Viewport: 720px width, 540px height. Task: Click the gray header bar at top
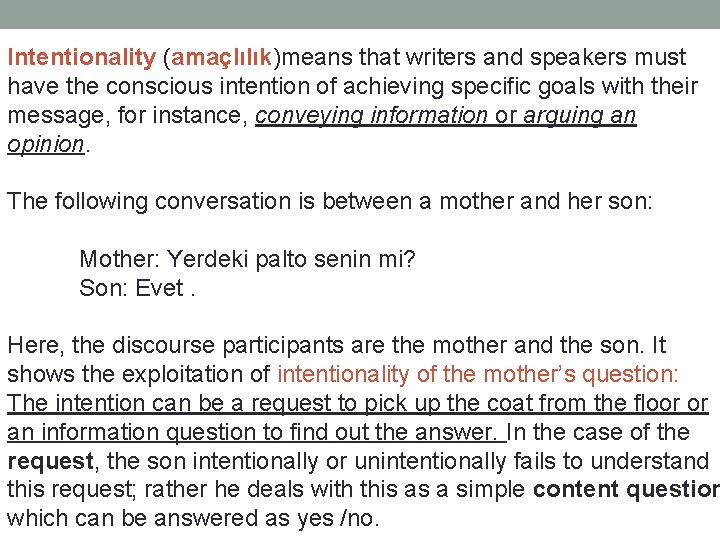[x=360, y=14]
